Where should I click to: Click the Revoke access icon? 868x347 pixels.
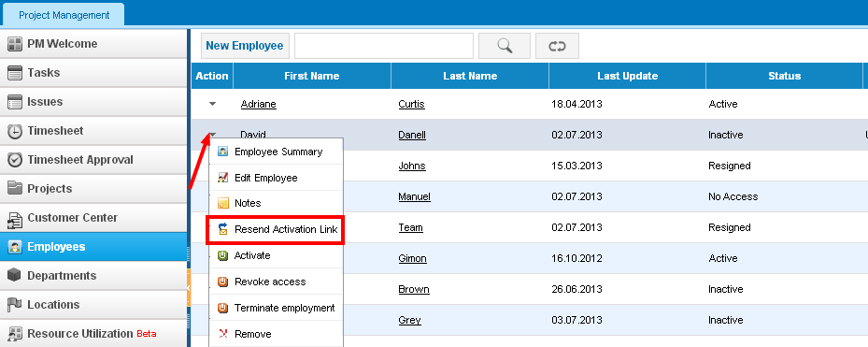click(x=222, y=282)
